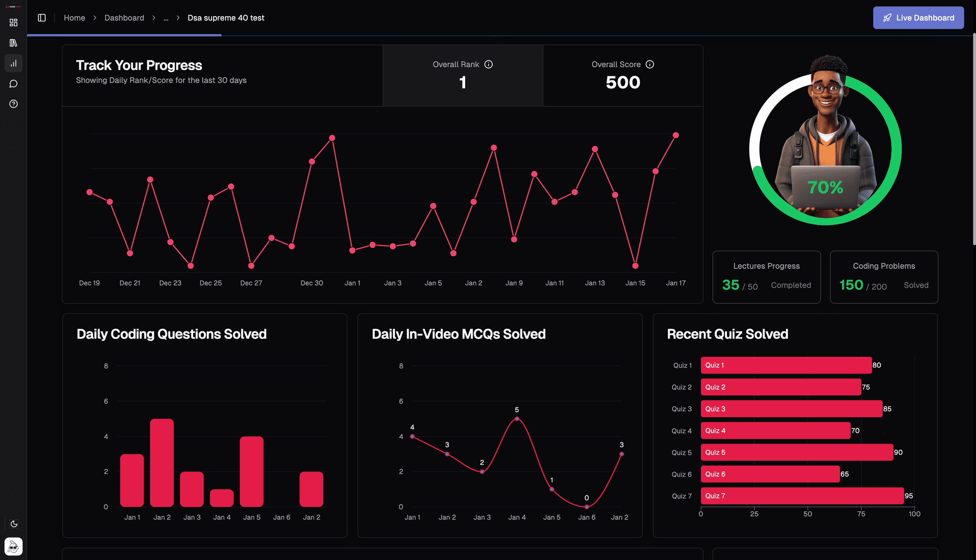
Task: Open the library books icon in sidebar
Action: pos(14,43)
